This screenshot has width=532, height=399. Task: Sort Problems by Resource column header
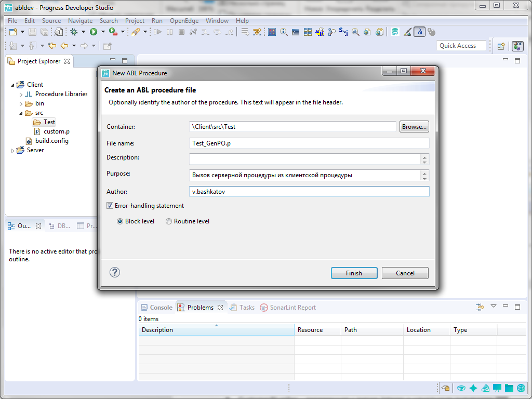pos(317,330)
